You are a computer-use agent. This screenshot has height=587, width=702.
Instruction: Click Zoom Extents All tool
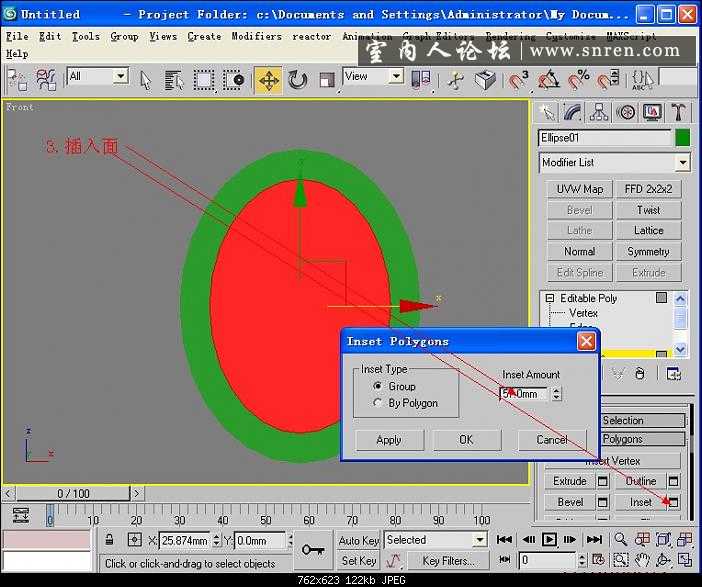tap(685, 540)
